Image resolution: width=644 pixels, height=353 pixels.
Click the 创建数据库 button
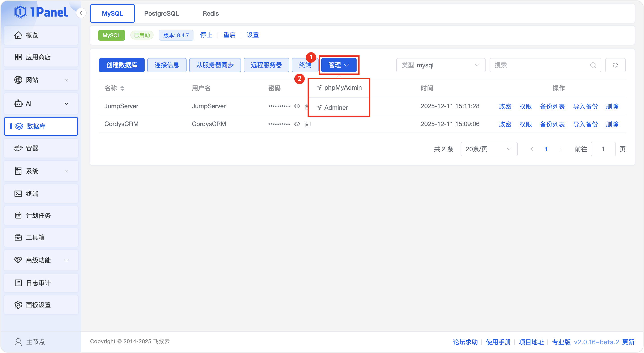click(121, 65)
